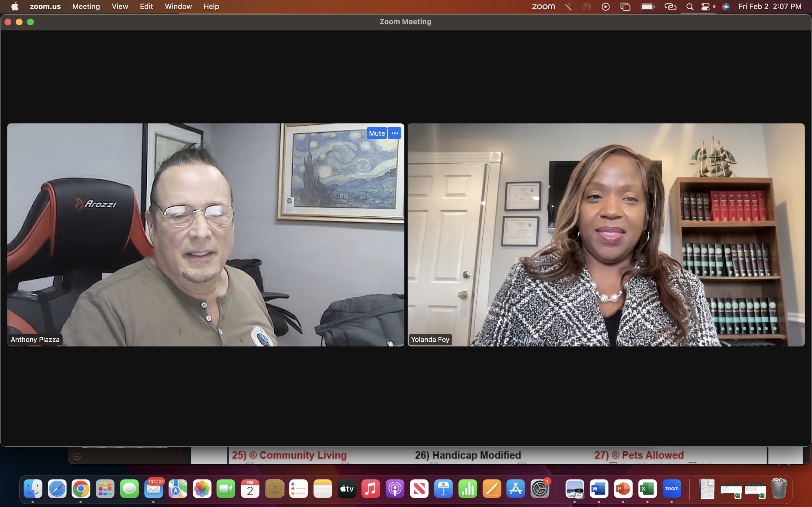
Task: Open the zoom app from the Dock
Action: coord(671,489)
